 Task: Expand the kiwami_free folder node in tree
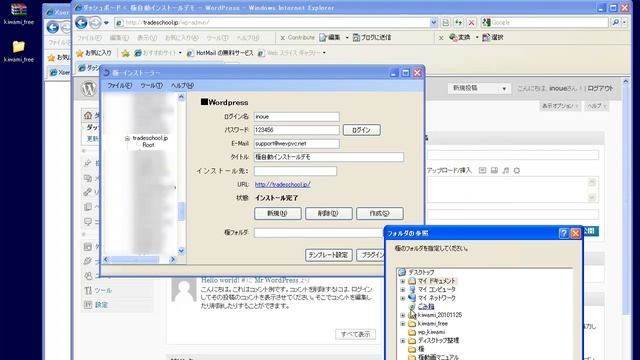[403, 324]
